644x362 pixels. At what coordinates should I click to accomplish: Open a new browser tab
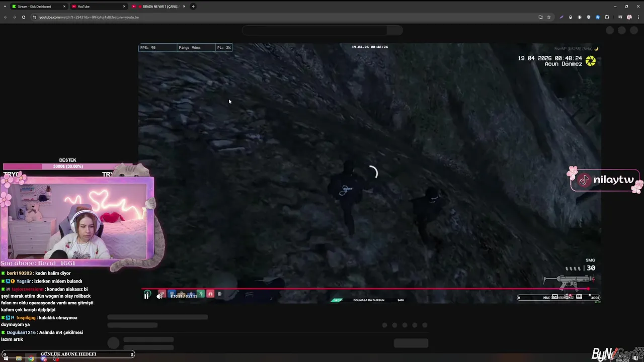[193, 7]
